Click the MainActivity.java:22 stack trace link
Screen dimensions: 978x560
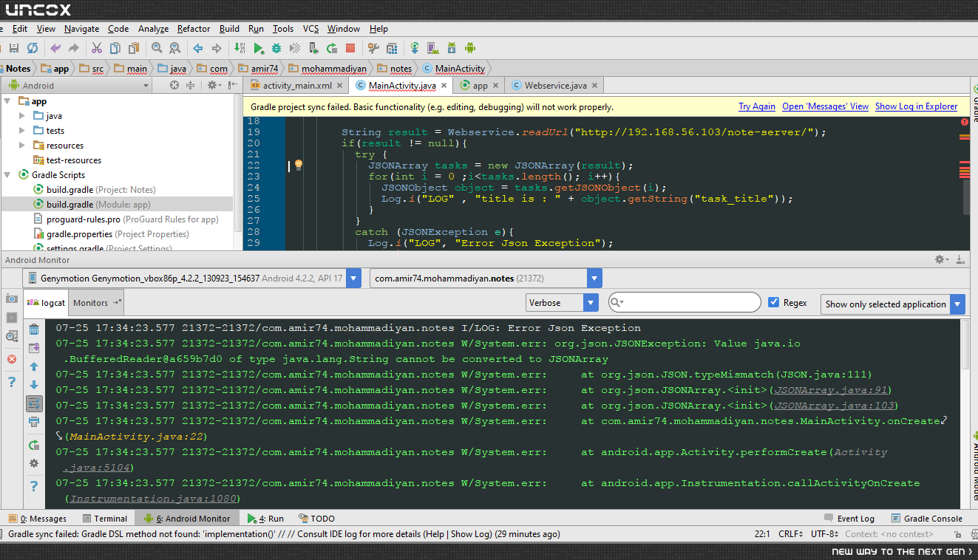coord(135,437)
